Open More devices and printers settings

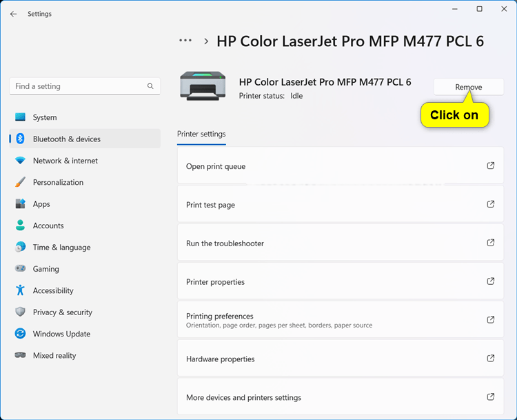tap(341, 397)
